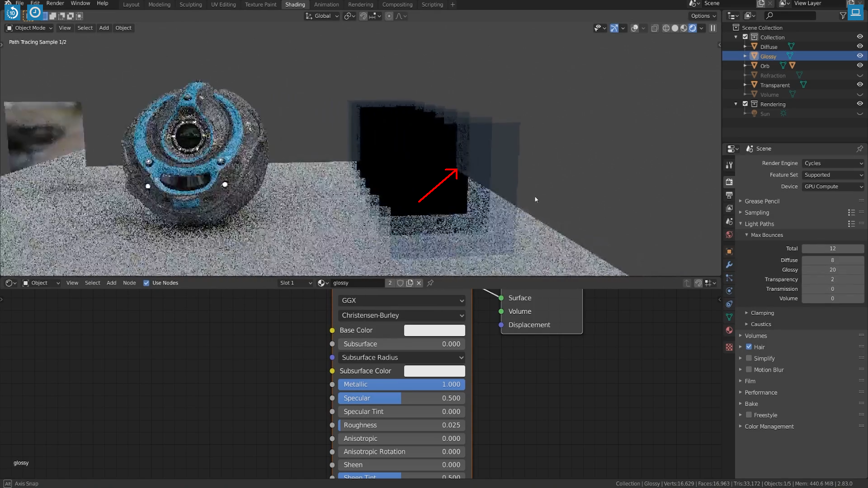Toggle viewport gizmos display button

tap(614, 28)
